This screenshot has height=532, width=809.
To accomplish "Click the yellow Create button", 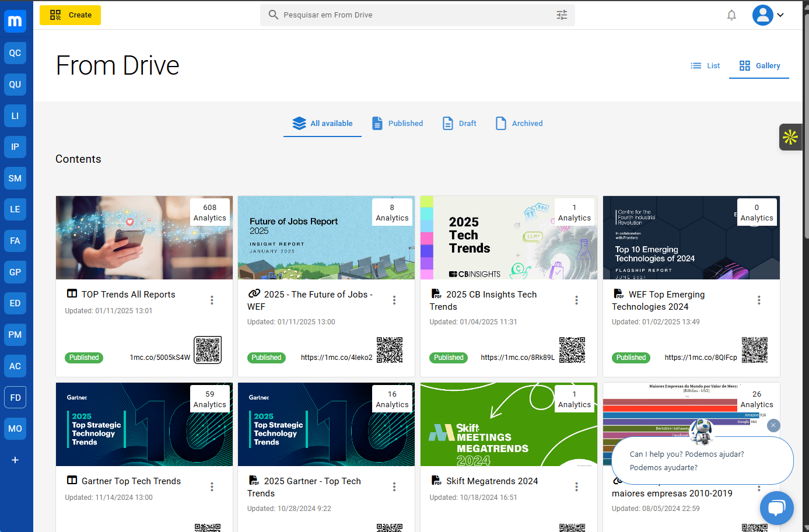I will click(x=71, y=15).
